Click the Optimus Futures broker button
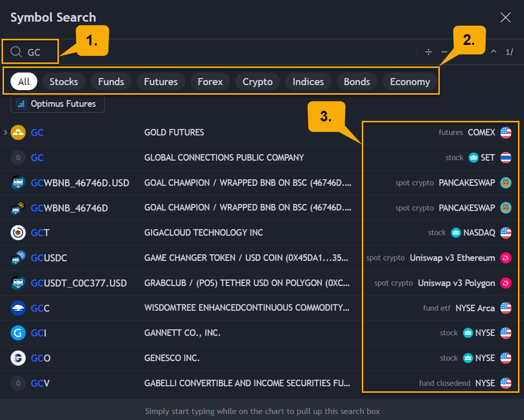The width and height of the screenshot is (524, 420). click(57, 104)
